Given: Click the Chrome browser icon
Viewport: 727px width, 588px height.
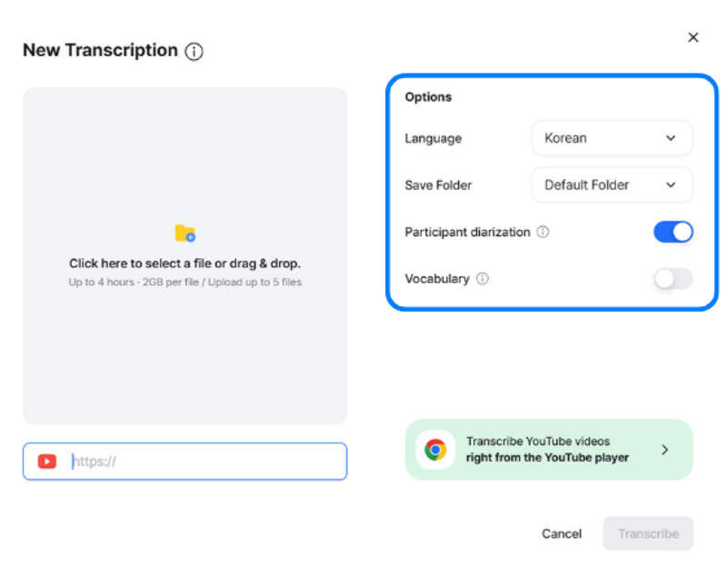Looking at the screenshot, I should (435, 449).
